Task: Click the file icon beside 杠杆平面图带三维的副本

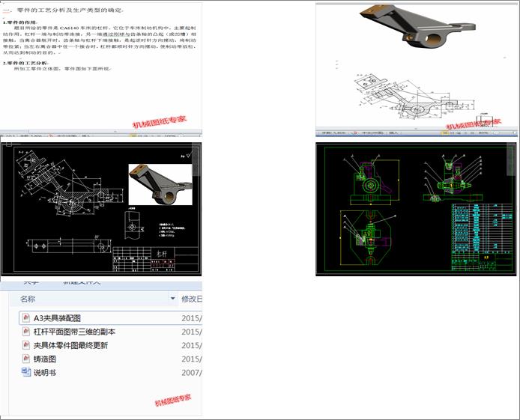Action: point(25,332)
